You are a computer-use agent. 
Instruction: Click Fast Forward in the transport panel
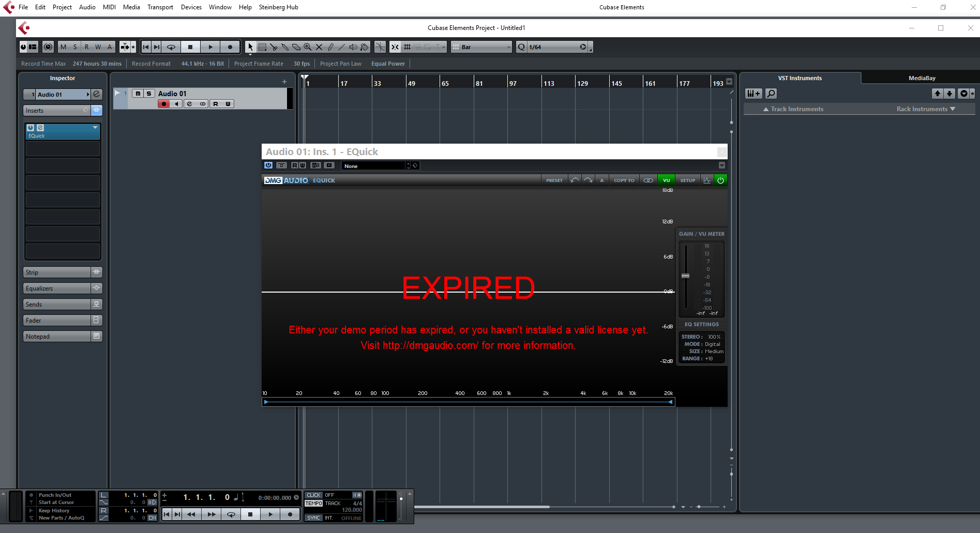click(x=211, y=514)
